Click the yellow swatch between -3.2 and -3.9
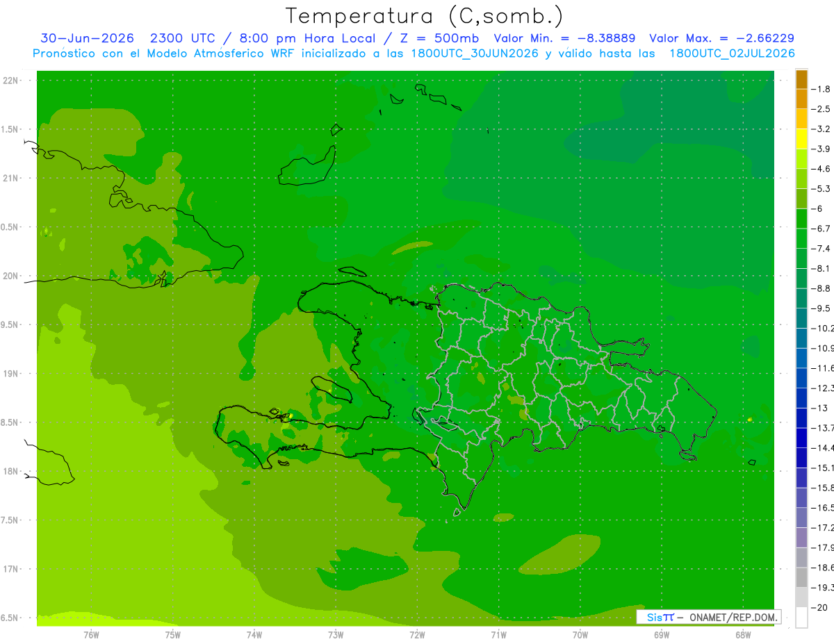834x644 pixels. [x=801, y=139]
